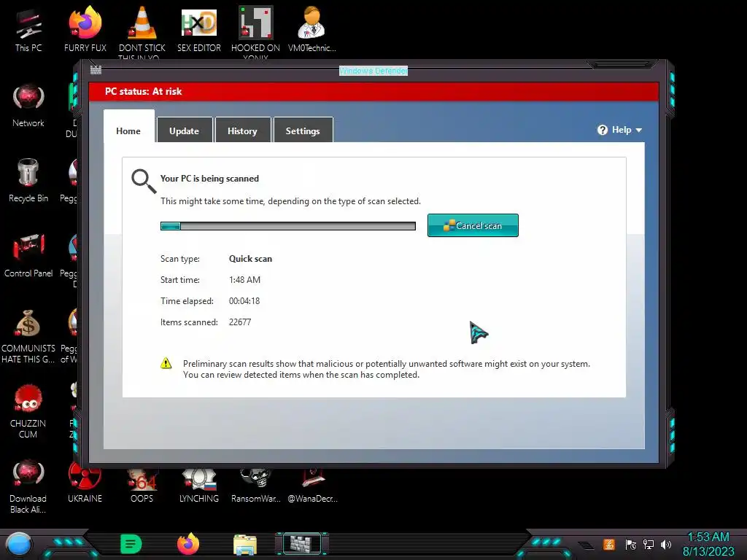Screen dimensions: 747x560
Task: Open the @WanaDecr desktop shortcut
Action: point(312,485)
